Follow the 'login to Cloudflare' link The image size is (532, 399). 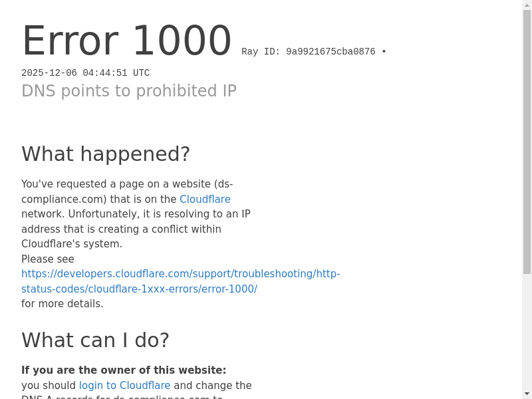click(124, 386)
